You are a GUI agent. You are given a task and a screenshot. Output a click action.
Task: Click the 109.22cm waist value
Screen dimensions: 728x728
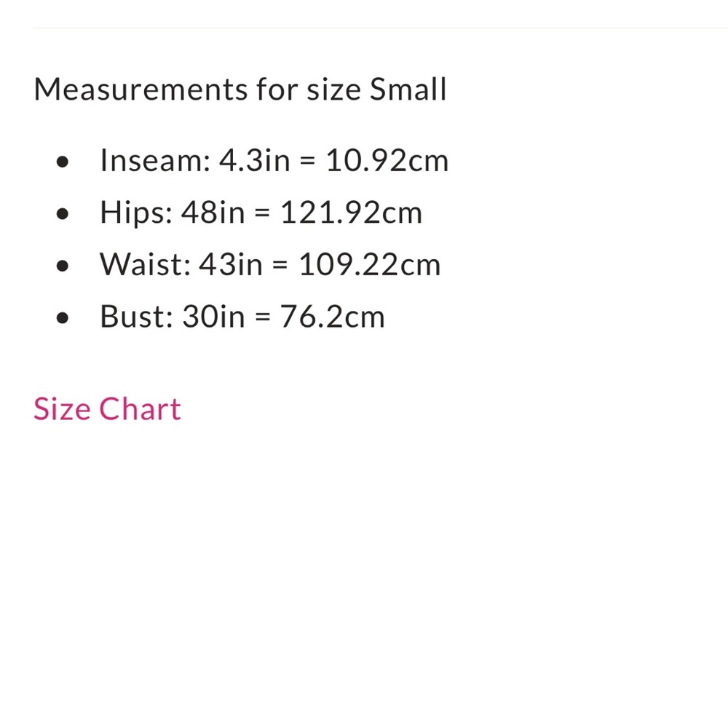(370, 265)
